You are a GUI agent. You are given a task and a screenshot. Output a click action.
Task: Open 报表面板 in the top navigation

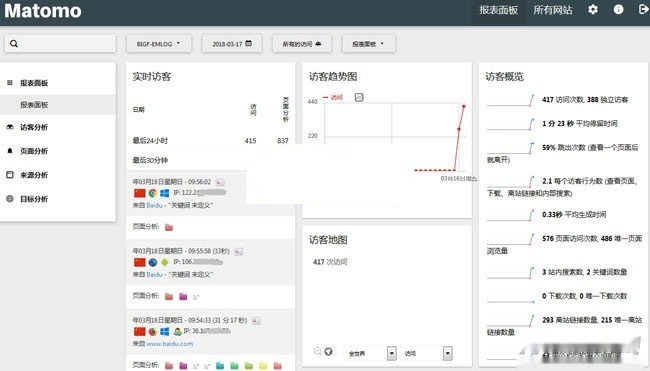tap(499, 10)
